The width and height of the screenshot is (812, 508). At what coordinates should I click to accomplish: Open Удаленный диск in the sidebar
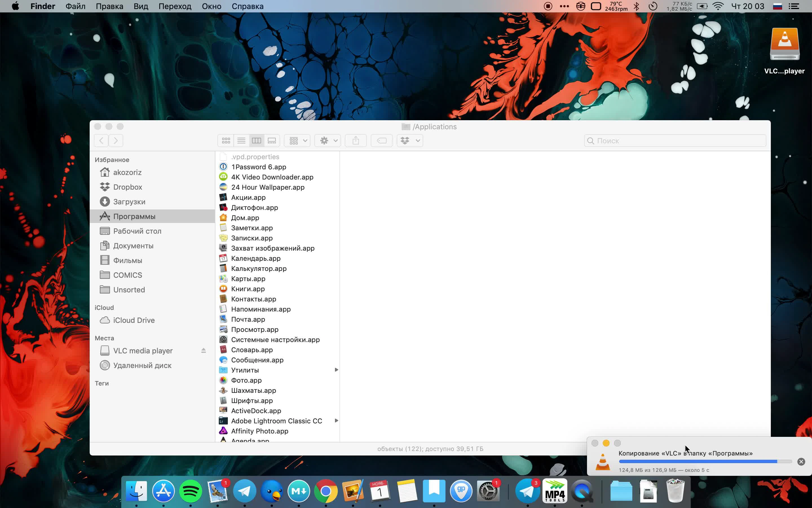152,365
